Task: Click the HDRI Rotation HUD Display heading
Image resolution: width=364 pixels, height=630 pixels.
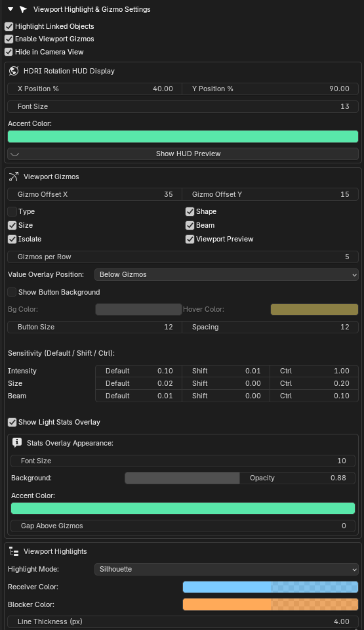Action: 69,71
